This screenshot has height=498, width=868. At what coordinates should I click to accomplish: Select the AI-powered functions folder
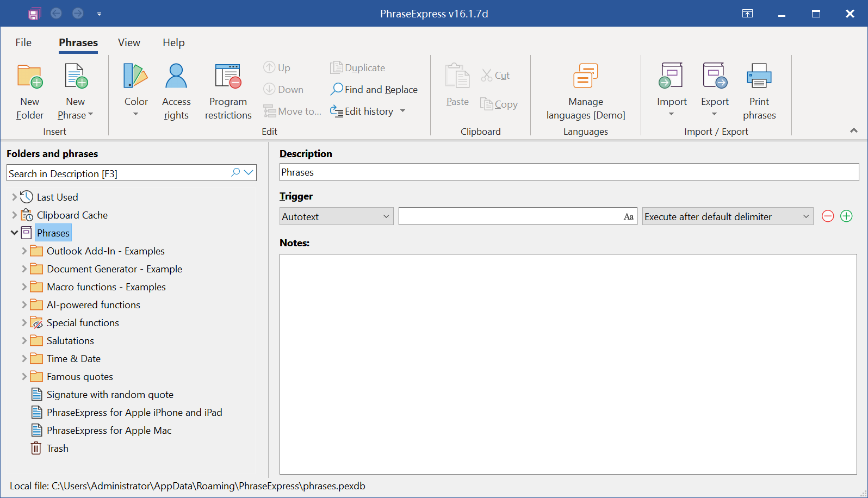pyautogui.click(x=94, y=304)
